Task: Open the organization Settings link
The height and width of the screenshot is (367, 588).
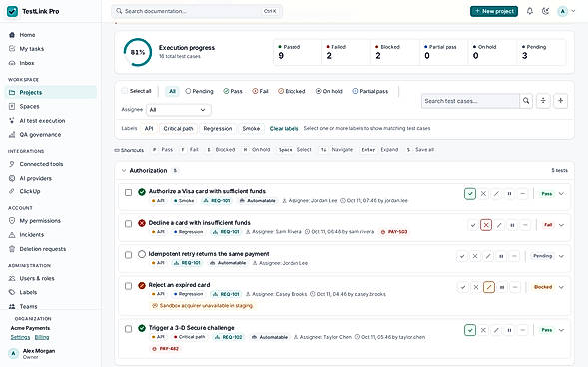Action: coord(20,337)
